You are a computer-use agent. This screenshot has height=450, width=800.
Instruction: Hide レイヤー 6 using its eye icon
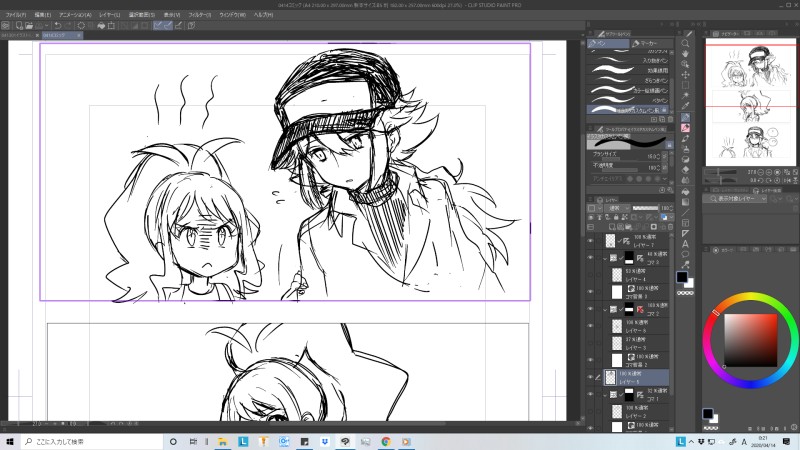pos(591,326)
